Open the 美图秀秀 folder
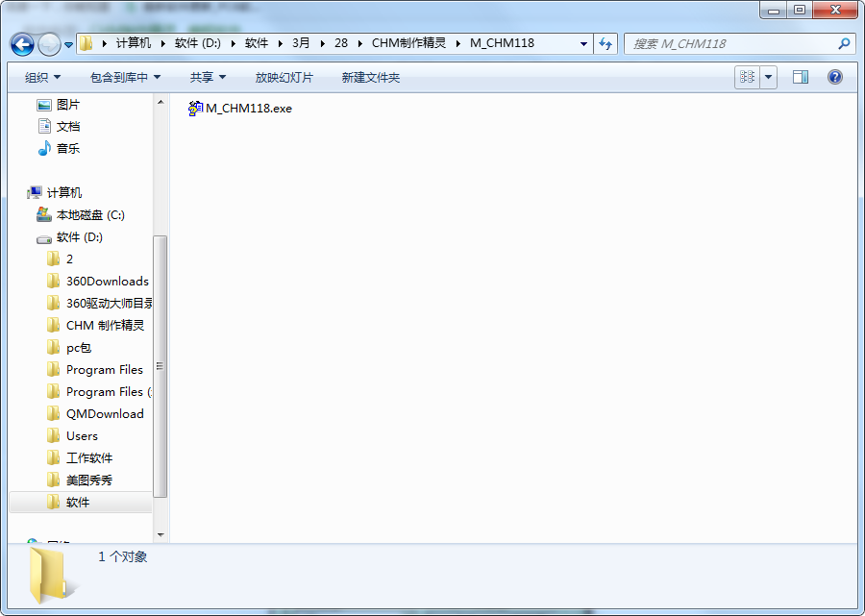 tap(89, 480)
